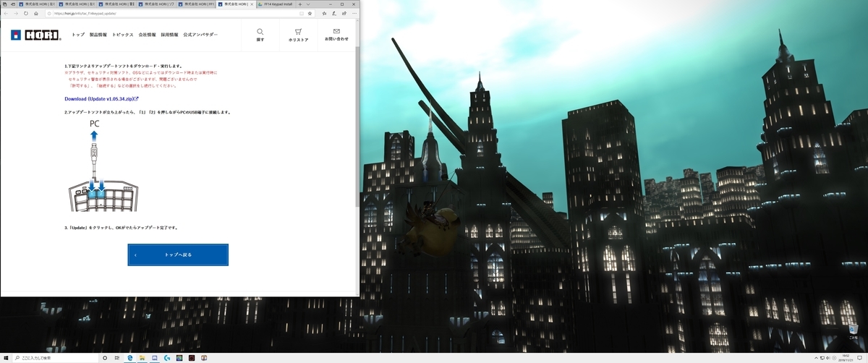This screenshot has width=868, height=363.
Task: Select the Recycle Bin desktop icon
Action: [x=854, y=331]
